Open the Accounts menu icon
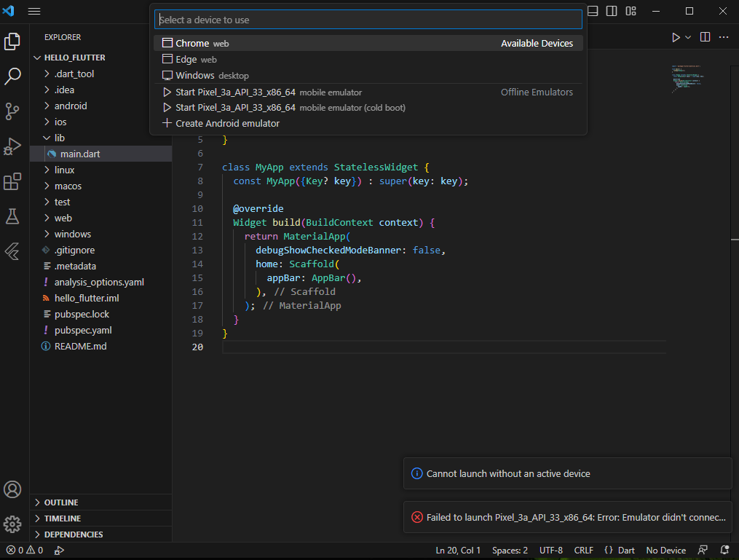The image size is (739, 560). tap(12, 489)
